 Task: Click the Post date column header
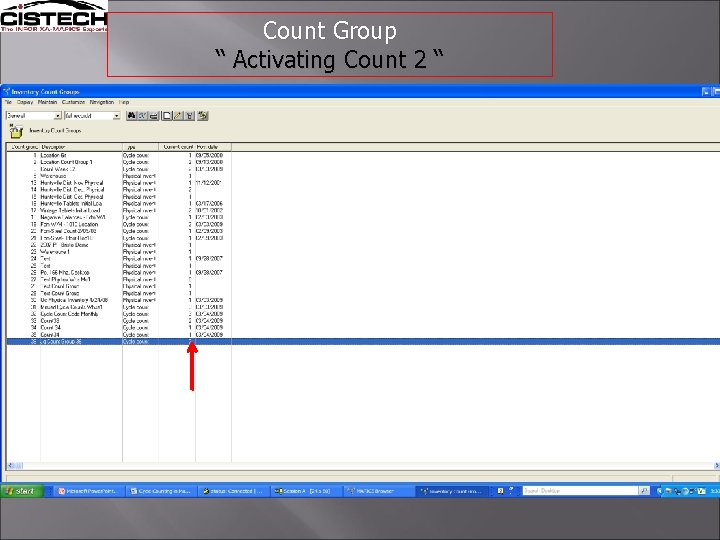(214, 147)
